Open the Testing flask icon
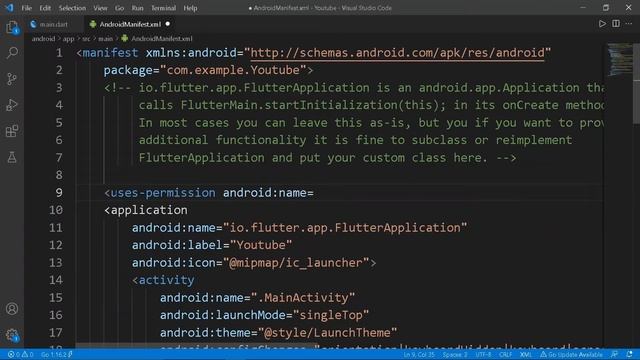 click(12, 157)
